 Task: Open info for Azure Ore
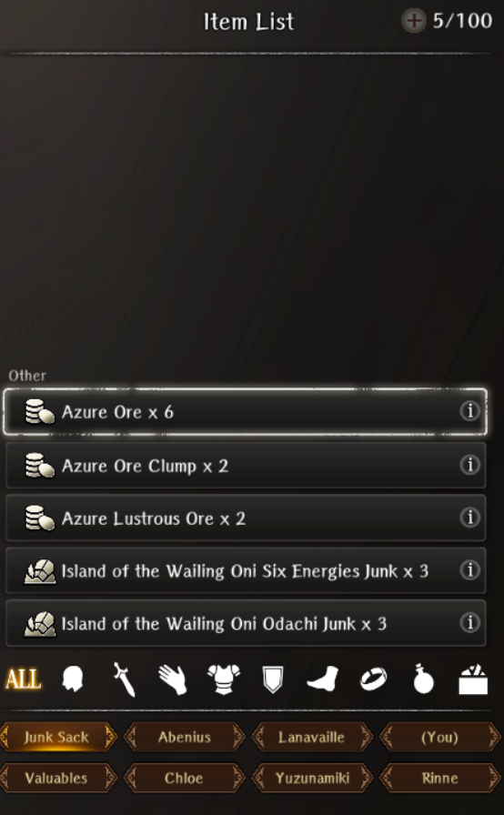tap(469, 411)
